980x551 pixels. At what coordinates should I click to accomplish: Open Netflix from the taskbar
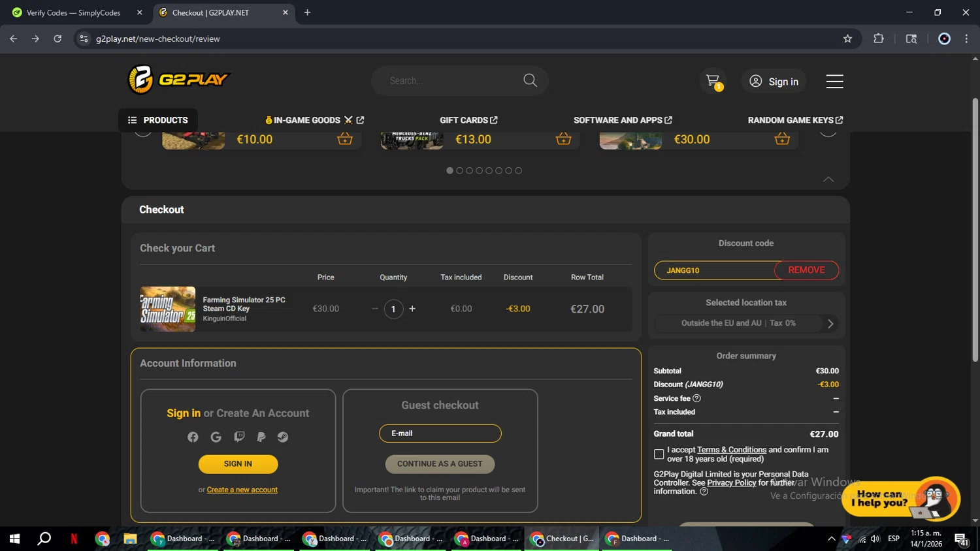point(74,539)
